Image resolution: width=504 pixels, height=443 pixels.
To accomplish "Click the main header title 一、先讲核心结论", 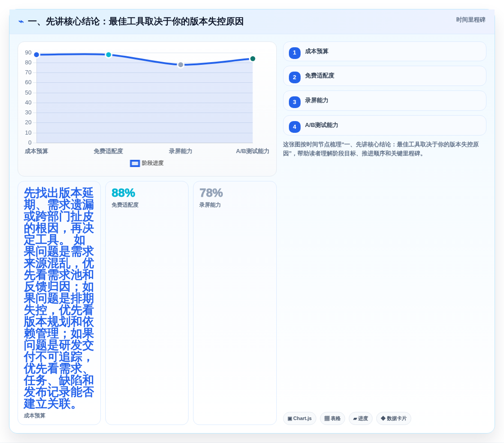I will point(135,22).
